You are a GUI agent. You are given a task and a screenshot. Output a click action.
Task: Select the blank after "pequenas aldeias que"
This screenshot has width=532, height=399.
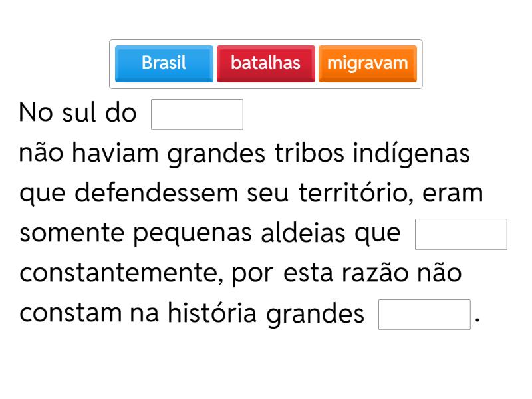coord(461,234)
